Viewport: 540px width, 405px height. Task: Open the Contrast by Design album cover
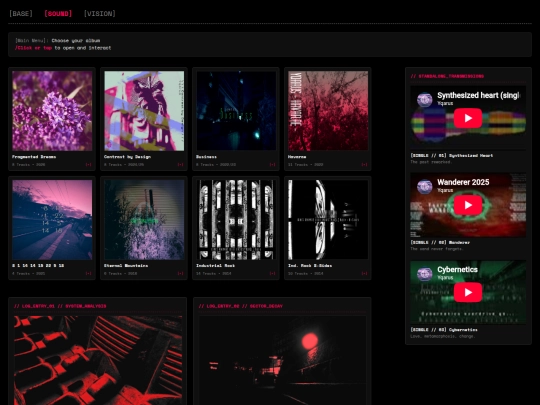click(144, 111)
